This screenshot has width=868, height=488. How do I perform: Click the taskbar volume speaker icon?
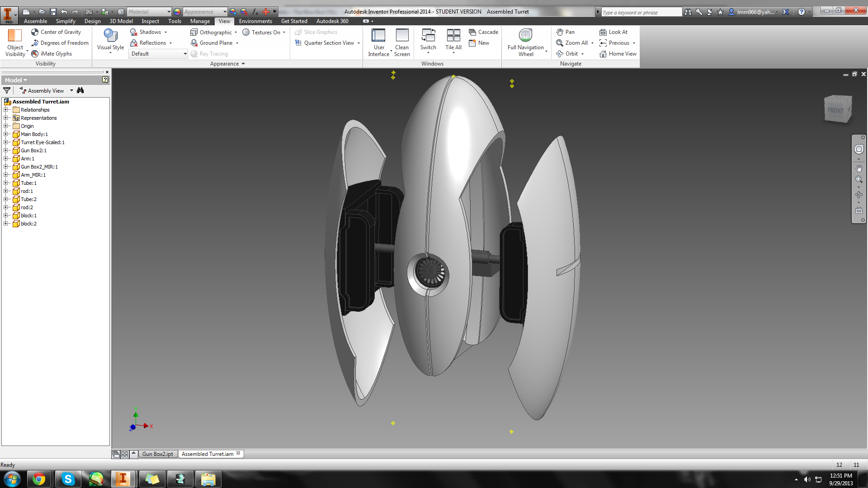807,479
